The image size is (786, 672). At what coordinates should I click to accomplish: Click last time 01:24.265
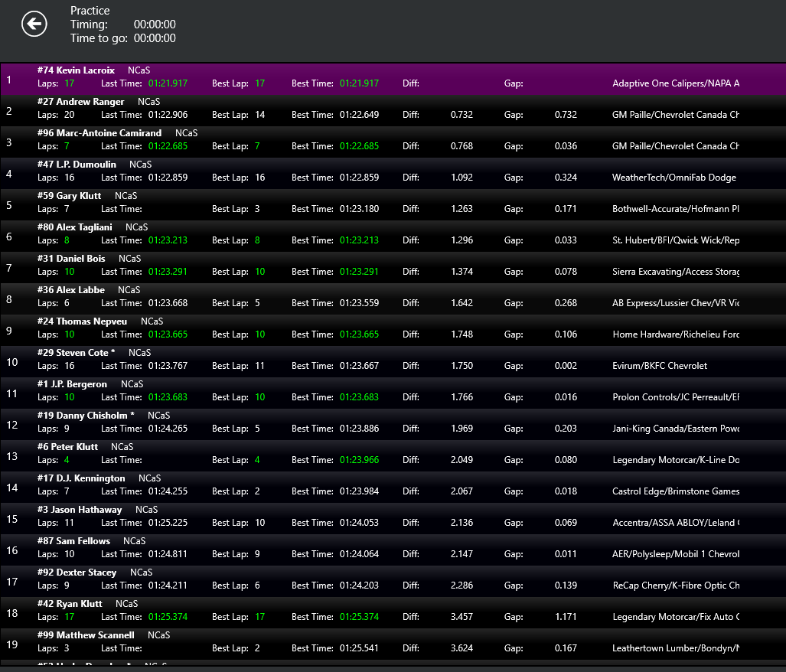tap(168, 429)
